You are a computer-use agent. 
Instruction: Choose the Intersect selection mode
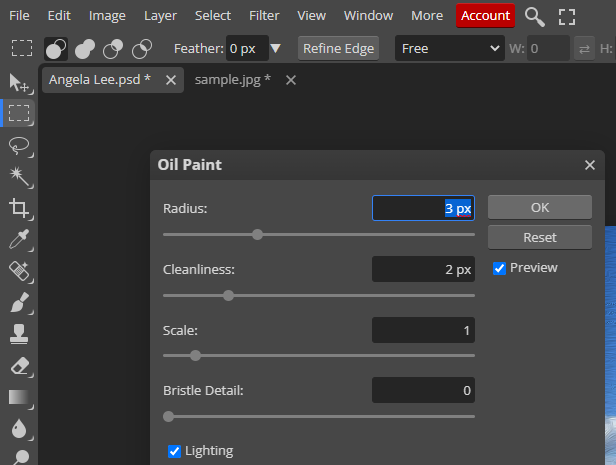click(142, 49)
